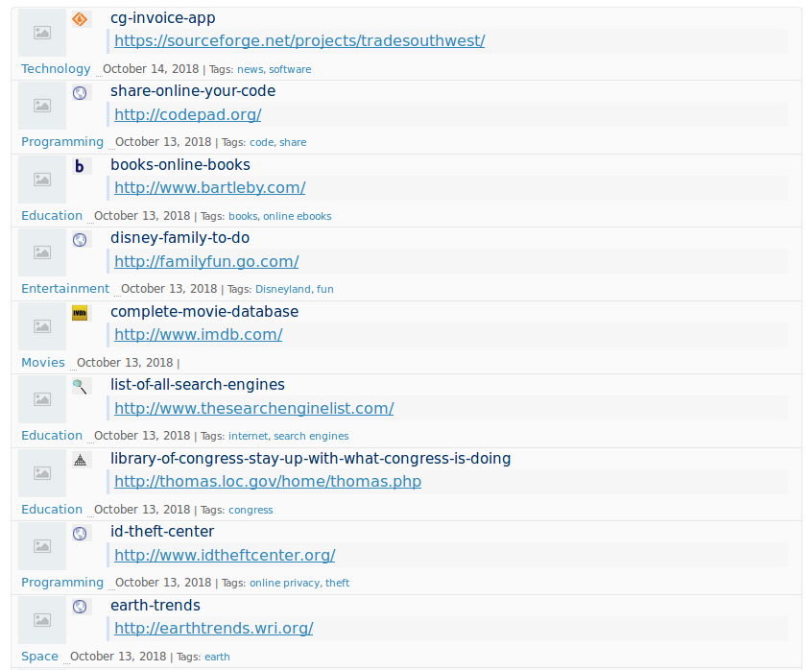This screenshot has width=812, height=670.
Task: Click the IMDb favicon next to complete-movie-database
Action: pyautogui.click(x=80, y=312)
